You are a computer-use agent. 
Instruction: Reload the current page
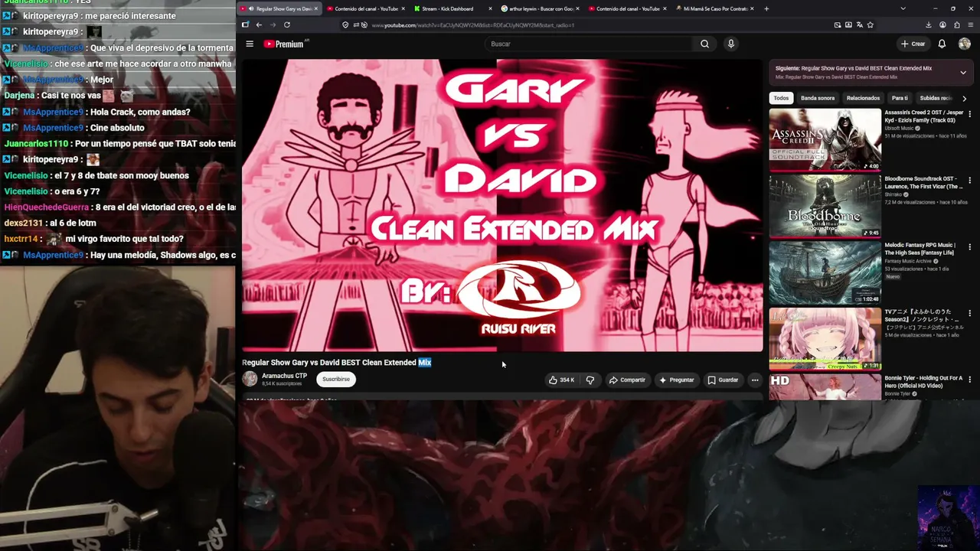point(287,24)
